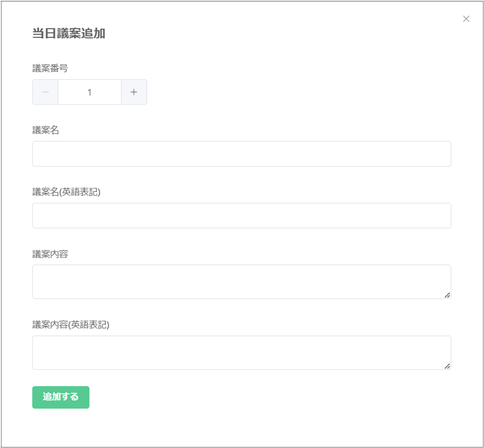Close the 当日議案追加 dialog with X
Viewport: 484px width, 448px height.
466,19
